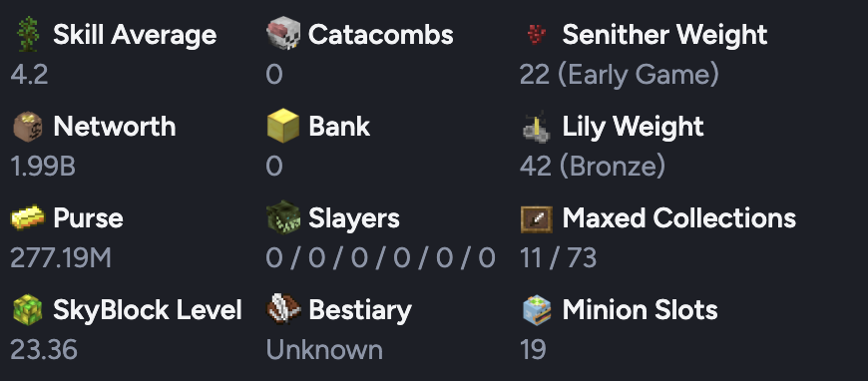
Task: Click the Bestiary Unknown value
Action: tap(324, 350)
